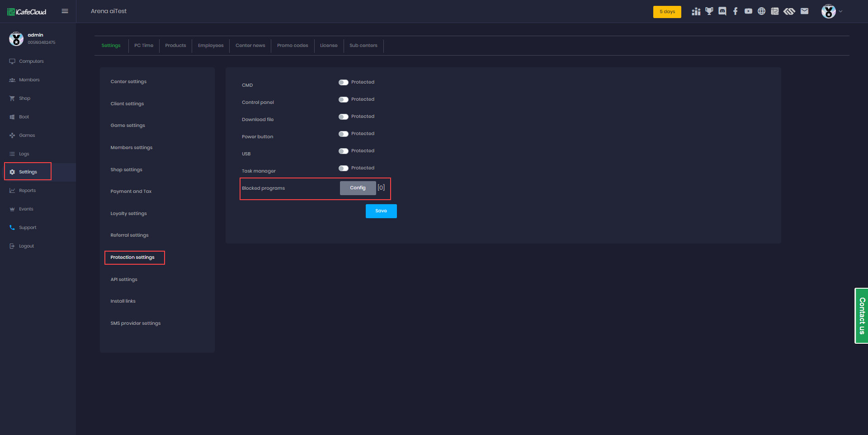
Task: Open the Promo codes tab
Action: point(292,46)
